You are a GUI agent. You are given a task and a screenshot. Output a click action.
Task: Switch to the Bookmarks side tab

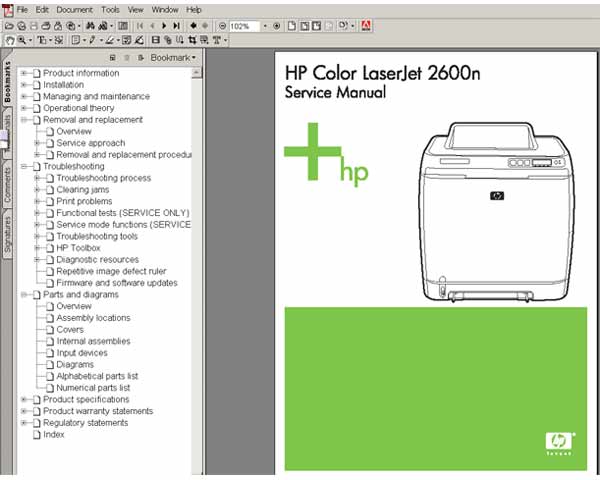pyautogui.click(x=7, y=82)
